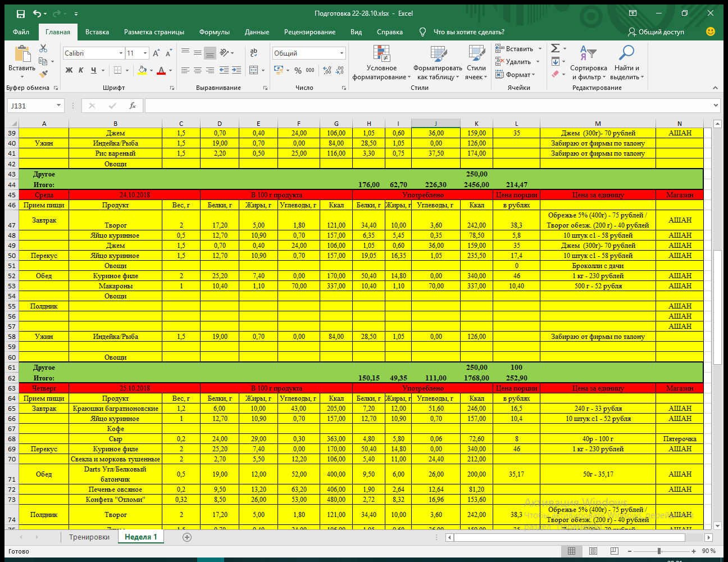
Task: Toggle italic formatting (К)
Action: 81,70
